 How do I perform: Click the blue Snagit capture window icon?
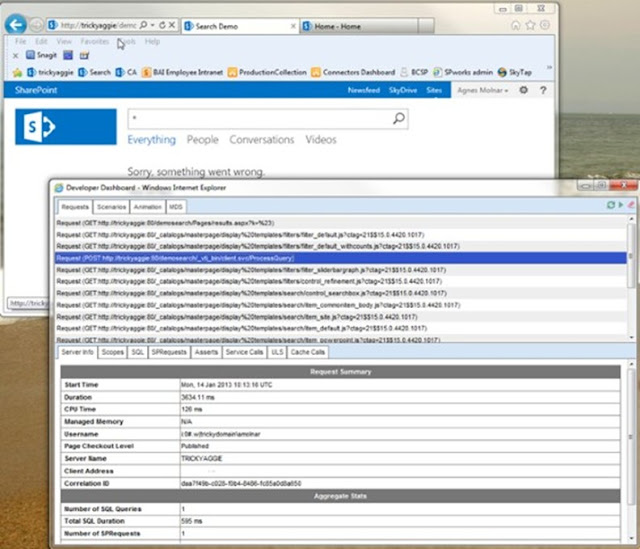[x=68, y=55]
